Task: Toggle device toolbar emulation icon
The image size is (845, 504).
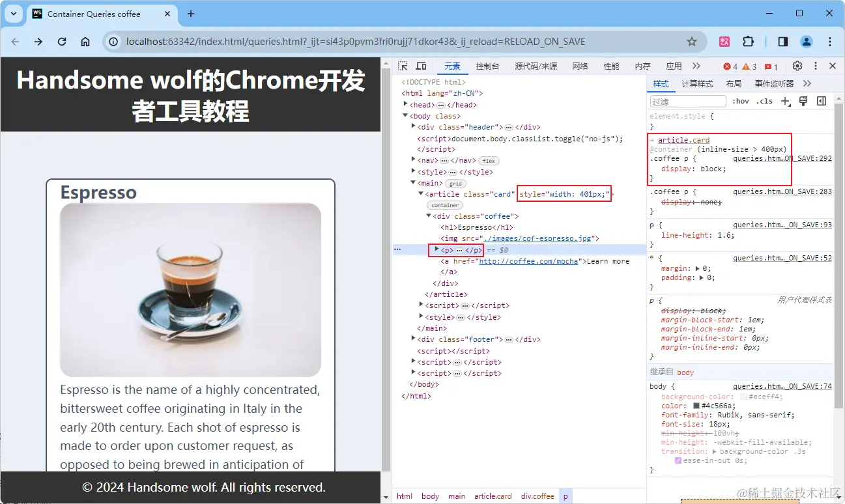Action: (x=421, y=66)
